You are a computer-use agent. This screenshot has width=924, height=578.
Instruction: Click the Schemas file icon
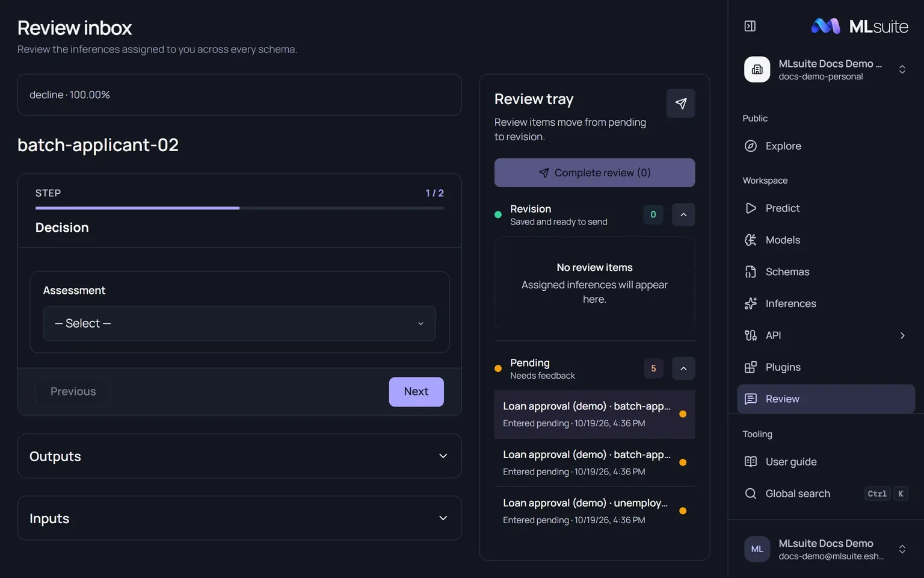coord(751,272)
